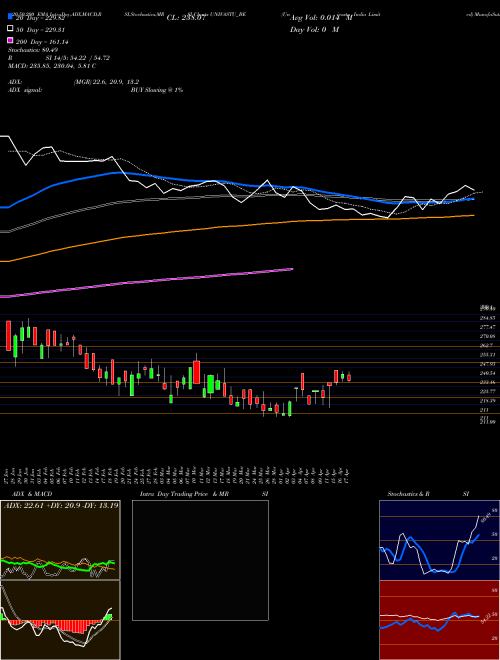Click the Stochastics value line in the header
This screenshot has height=660, width=500.
click(33, 50)
